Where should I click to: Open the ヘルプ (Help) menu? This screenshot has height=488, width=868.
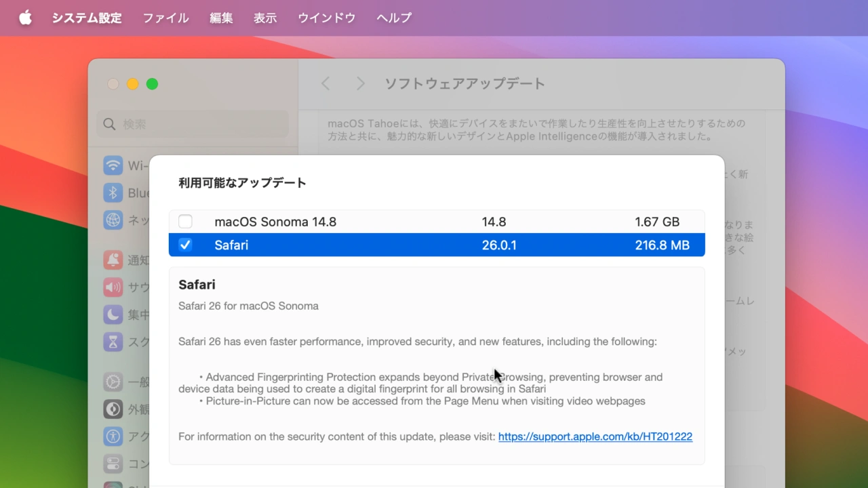click(x=393, y=18)
